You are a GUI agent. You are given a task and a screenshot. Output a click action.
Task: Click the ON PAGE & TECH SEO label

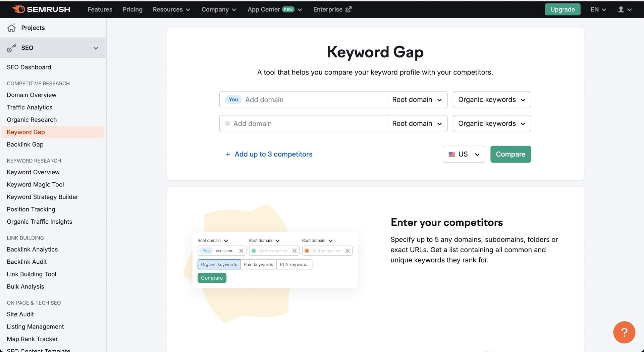click(x=34, y=303)
